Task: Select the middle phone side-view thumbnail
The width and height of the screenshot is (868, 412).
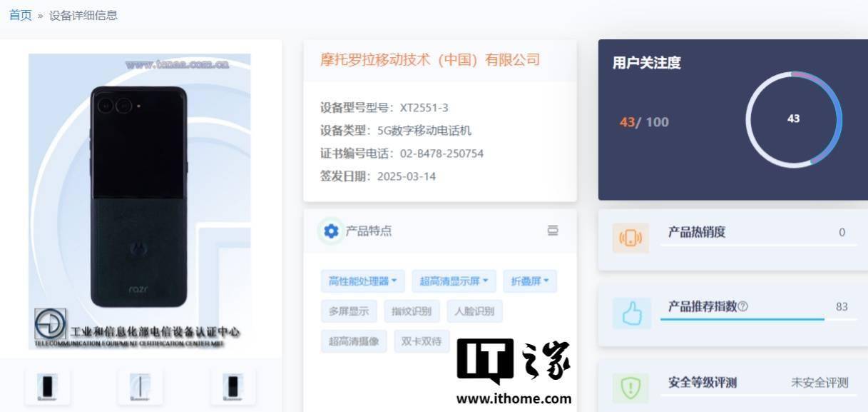Action: coord(140,386)
